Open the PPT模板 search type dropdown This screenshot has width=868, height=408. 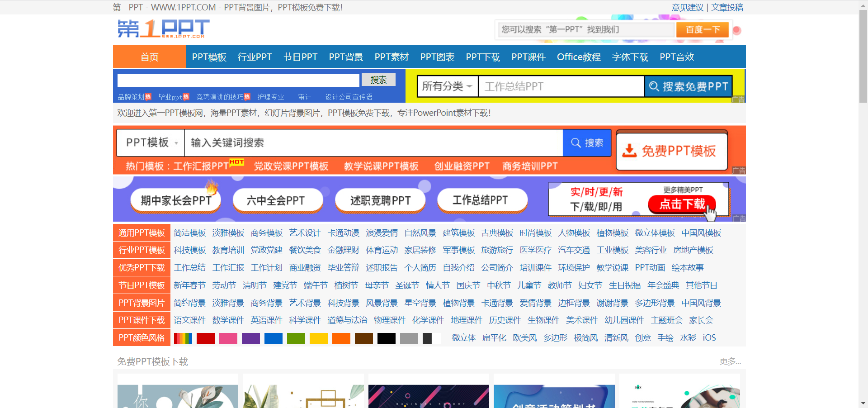(151, 143)
